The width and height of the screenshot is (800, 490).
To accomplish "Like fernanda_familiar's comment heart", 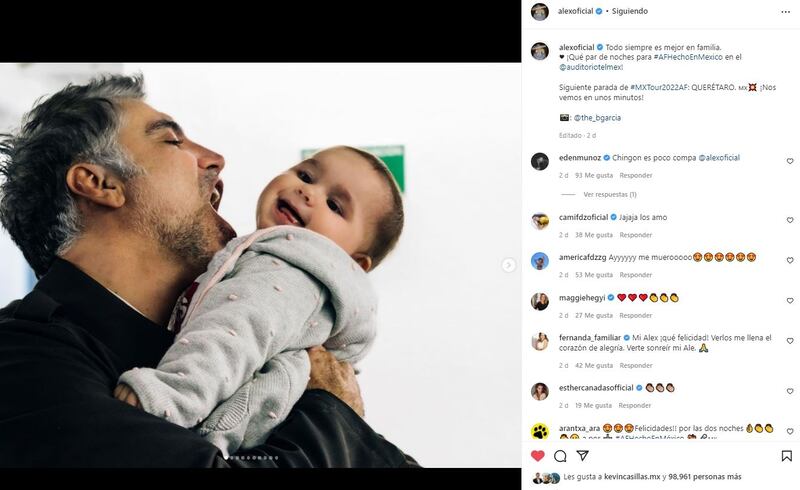I will tap(790, 341).
